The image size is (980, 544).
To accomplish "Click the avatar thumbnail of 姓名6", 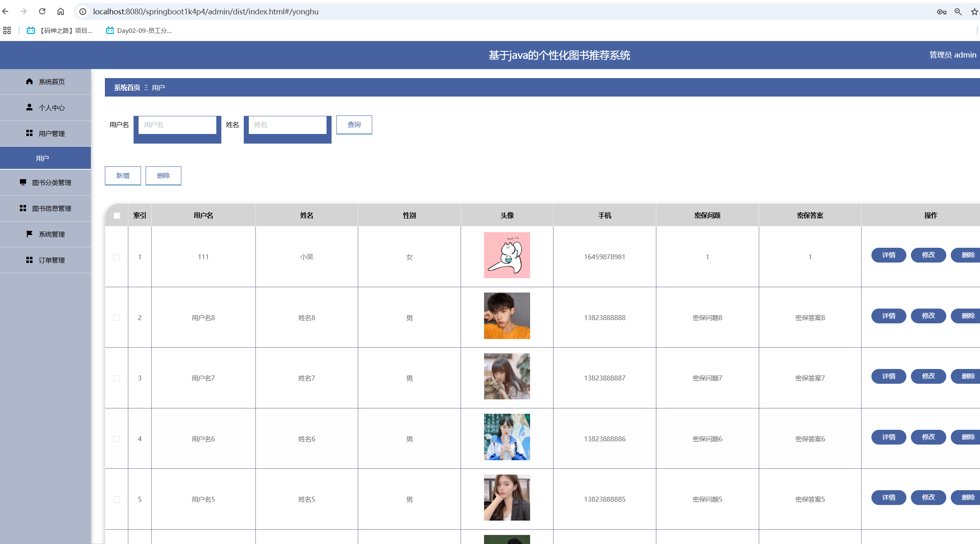I will 507,437.
